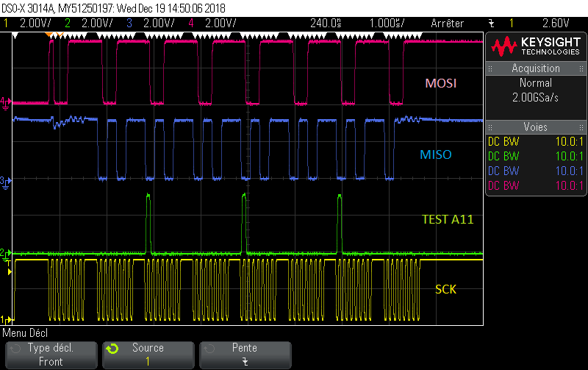The image size is (588, 370).
Task: Click the Menu Décl title
Action: [x=25, y=332]
